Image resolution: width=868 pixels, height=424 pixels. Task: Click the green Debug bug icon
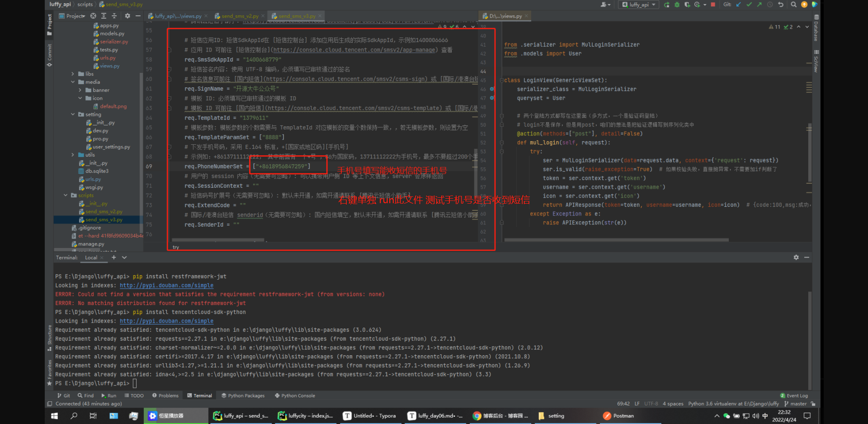tap(677, 5)
